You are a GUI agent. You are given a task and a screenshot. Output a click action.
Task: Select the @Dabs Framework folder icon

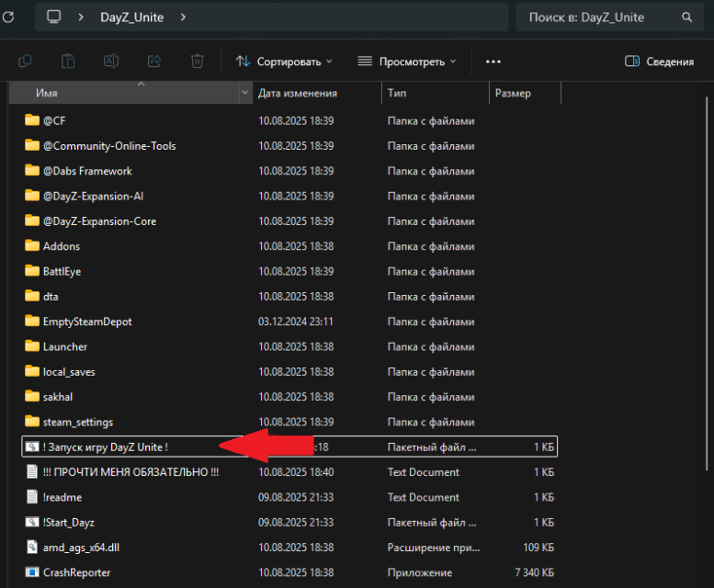coord(32,171)
